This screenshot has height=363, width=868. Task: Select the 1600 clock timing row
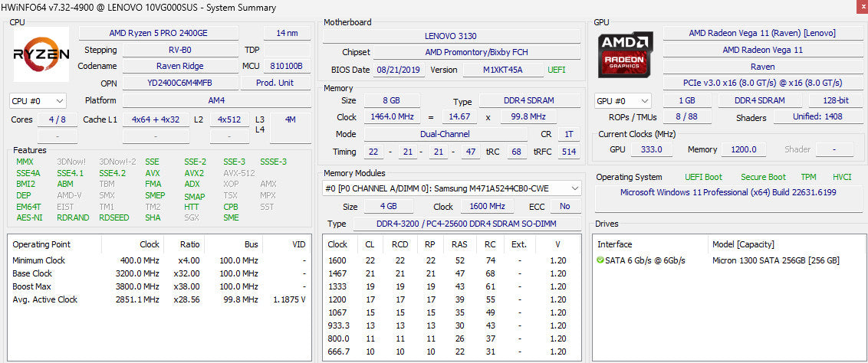click(452, 260)
